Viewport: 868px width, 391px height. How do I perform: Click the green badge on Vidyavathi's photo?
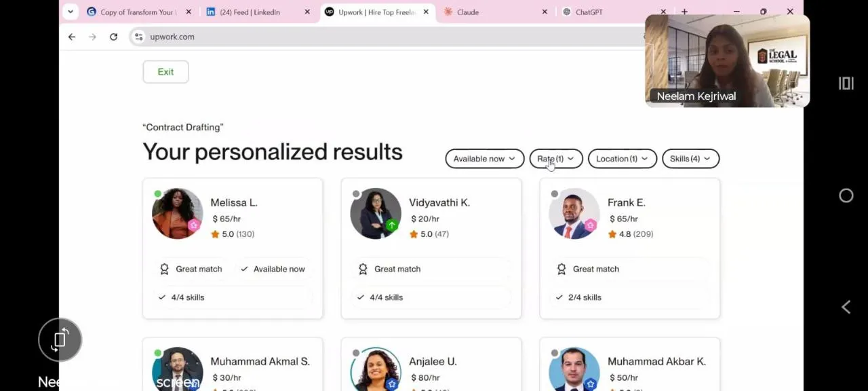coord(392,225)
